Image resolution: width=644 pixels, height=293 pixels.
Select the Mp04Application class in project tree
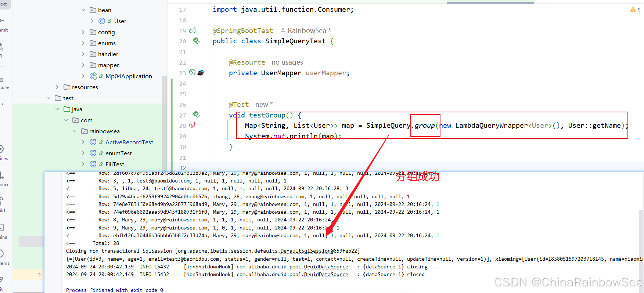128,76
